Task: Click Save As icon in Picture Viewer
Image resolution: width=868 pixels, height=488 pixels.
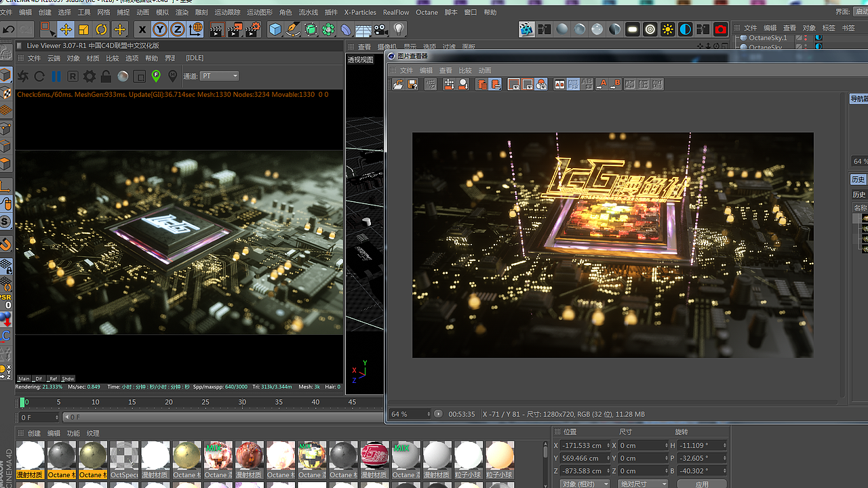Action: point(412,84)
